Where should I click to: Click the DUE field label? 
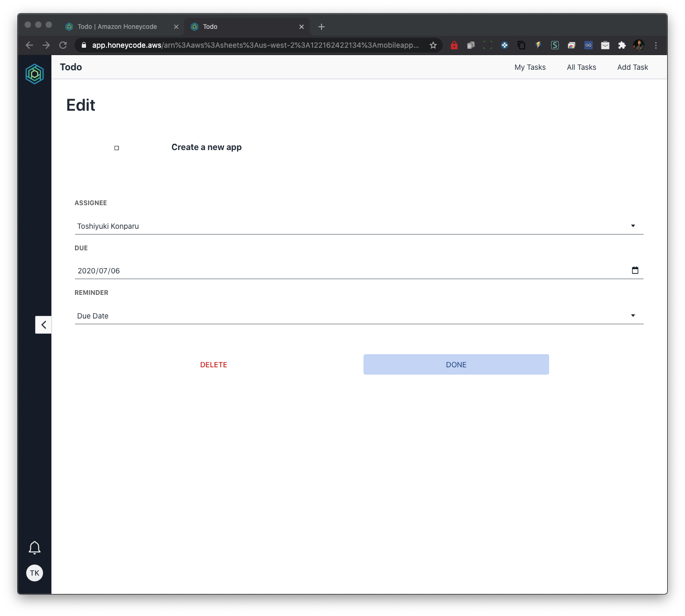click(x=81, y=248)
